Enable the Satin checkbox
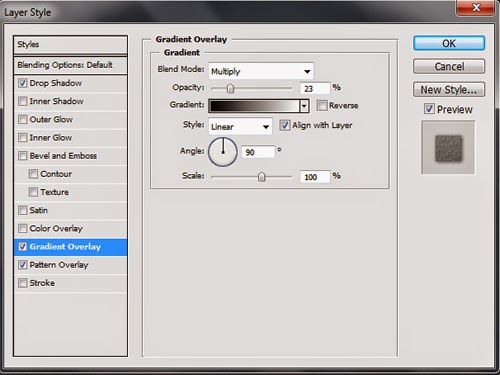 (22, 210)
